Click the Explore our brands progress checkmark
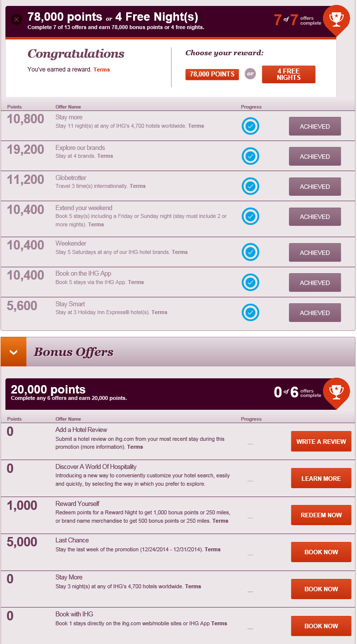Screen dimensions: 357x644 (x=250, y=156)
